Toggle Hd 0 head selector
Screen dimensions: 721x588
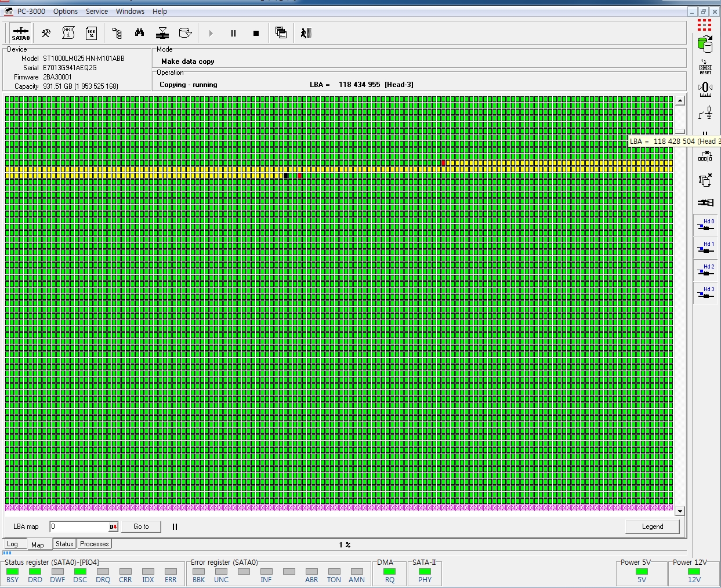tap(705, 225)
